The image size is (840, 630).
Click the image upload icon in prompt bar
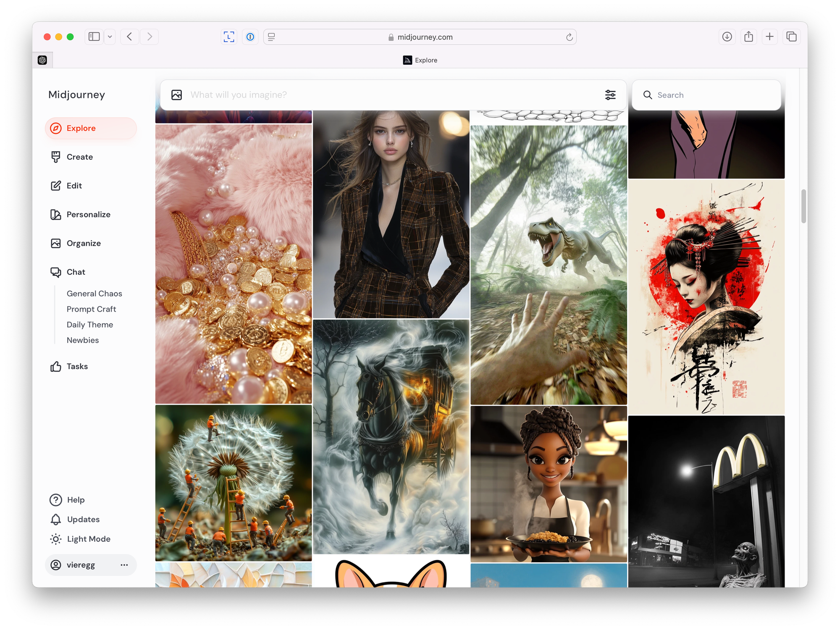(x=176, y=94)
